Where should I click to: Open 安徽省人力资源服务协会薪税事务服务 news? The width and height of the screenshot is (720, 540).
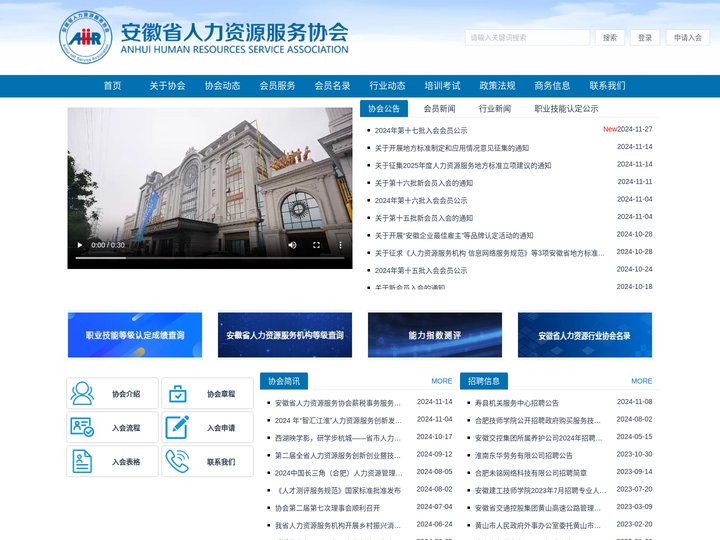click(x=338, y=403)
